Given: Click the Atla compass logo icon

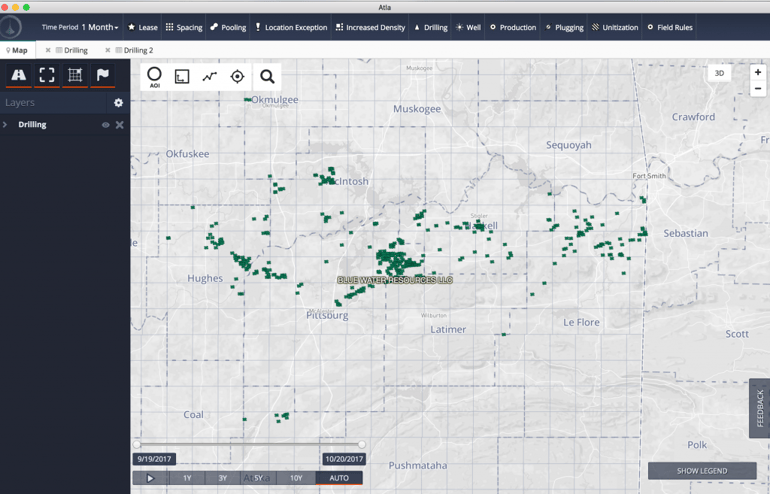Looking at the screenshot, I should (x=11, y=27).
